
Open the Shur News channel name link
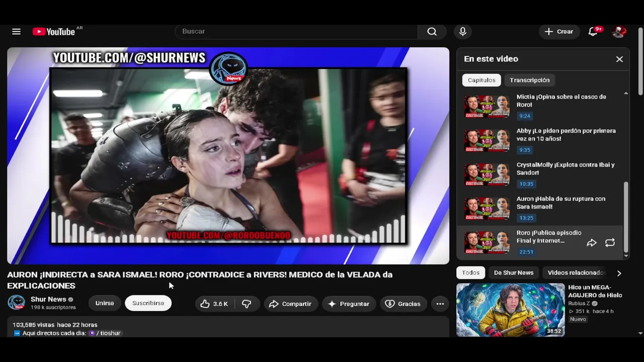[48, 299]
